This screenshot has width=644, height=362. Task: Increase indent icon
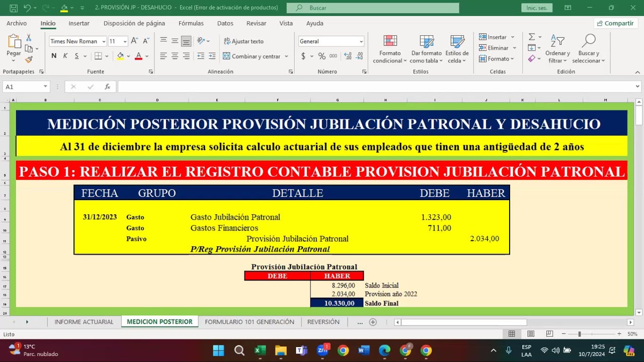(x=212, y=56)
